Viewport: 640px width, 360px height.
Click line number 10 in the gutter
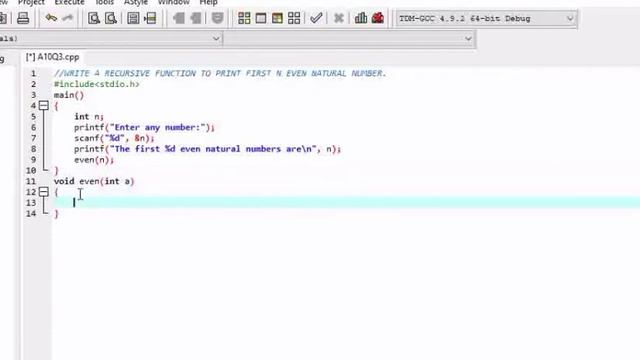31,171
